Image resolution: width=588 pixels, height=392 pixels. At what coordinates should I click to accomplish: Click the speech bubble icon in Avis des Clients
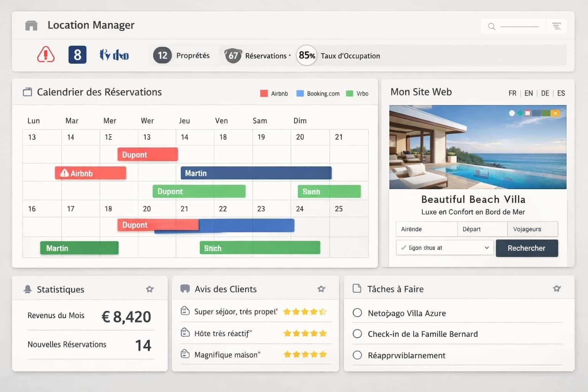coord(185,289)
